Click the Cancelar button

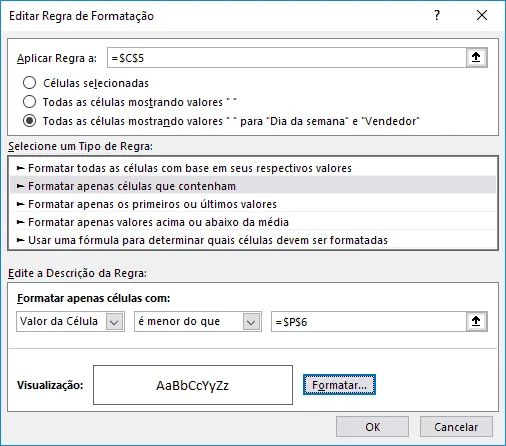456,427
